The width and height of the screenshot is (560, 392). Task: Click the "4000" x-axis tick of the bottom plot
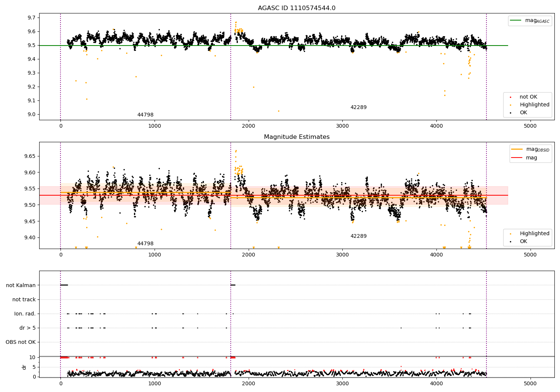coord(436,384)
